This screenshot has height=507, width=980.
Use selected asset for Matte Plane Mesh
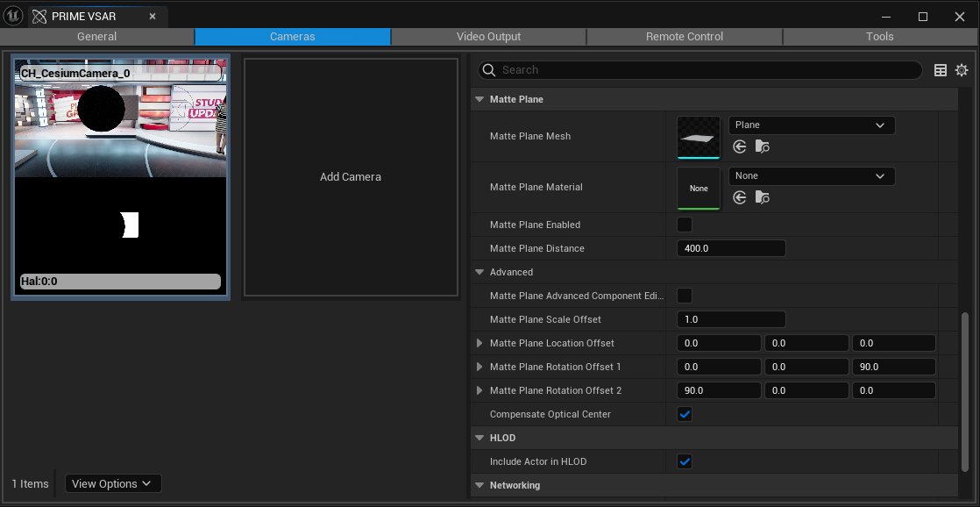(x=740, y=147)
